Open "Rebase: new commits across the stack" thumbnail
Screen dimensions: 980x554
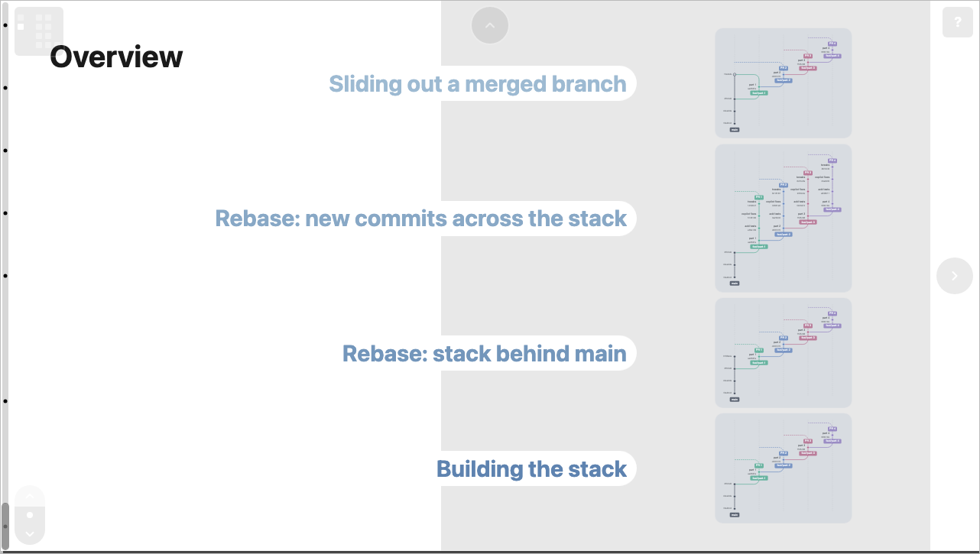point(783,219)
